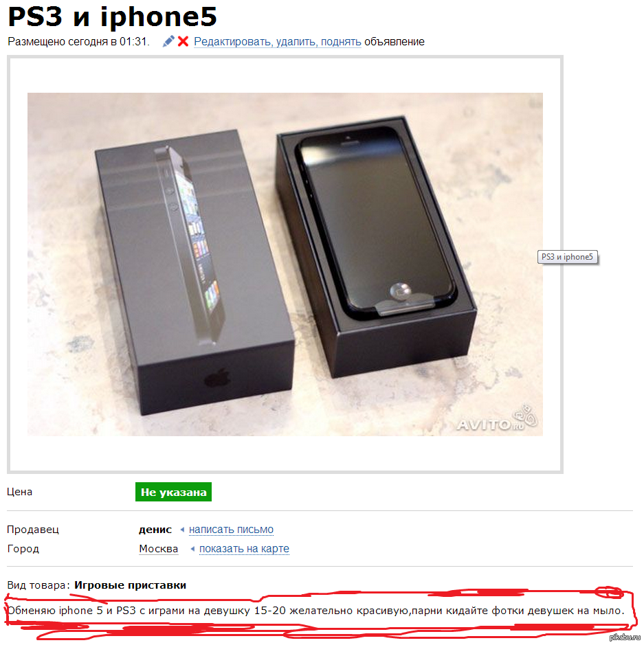
Task: Select the 'Игровые приставки' category text
Action: 130,585
